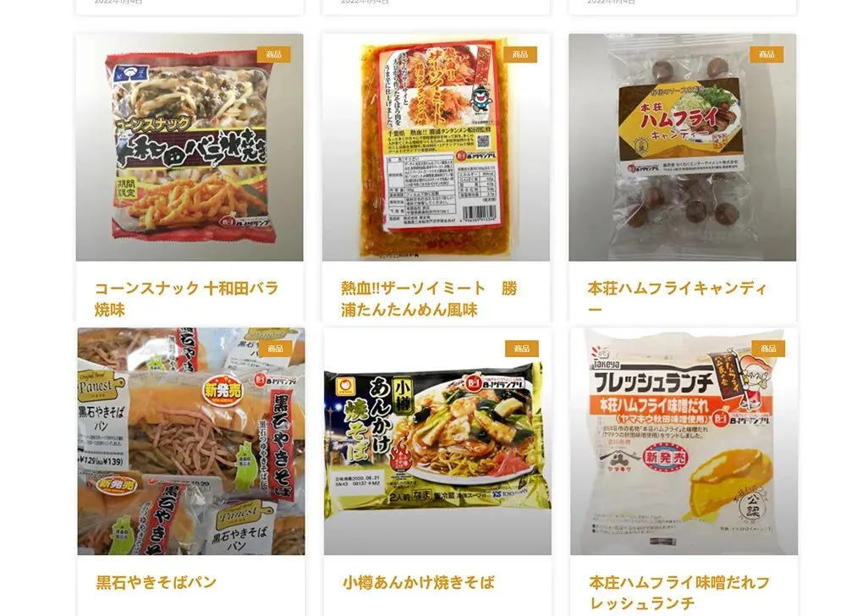Open the 熱血!!ザーソイミート product image

[x=436, y=147]
